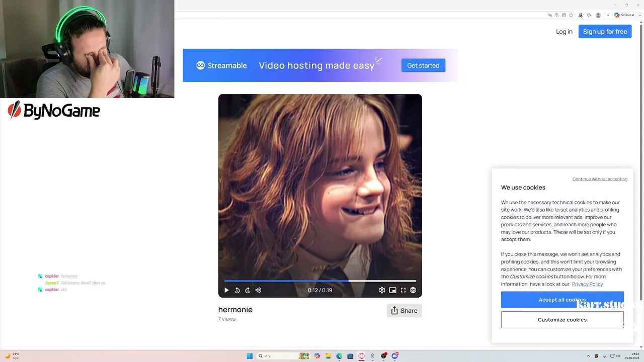Open reader view from the address bar
Image resolution: width=644 pixels, height=362 pixels.
pyautogui.click(x=563, y=15)
